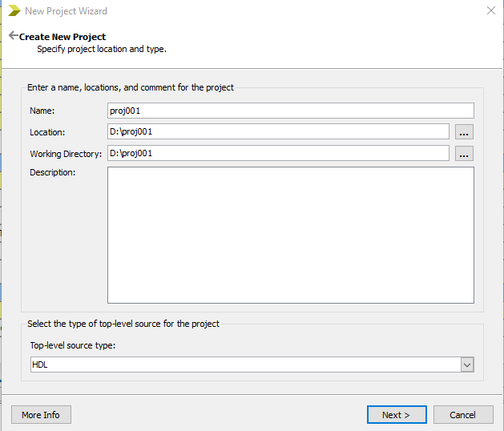Click the project Name text field
Image resolution: width=504 pixels, height=431 pixels.
(290, 111)
